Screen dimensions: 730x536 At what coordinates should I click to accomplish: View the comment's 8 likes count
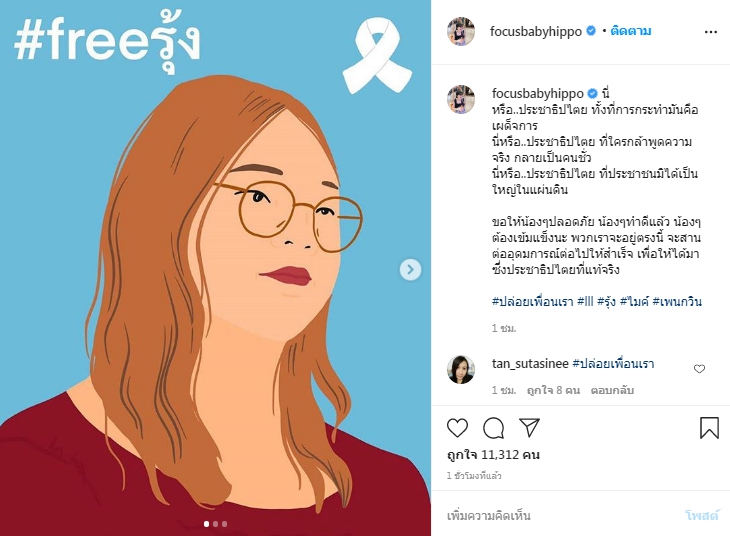[x=553, y=390]
